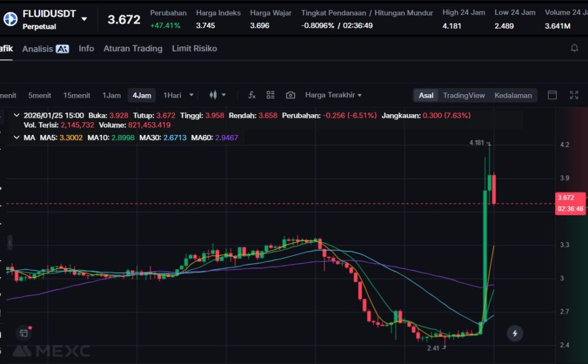Switch to the Limit Risiko tab
The width and height of the screenshot is (588, 364).
tap(194, 49)
